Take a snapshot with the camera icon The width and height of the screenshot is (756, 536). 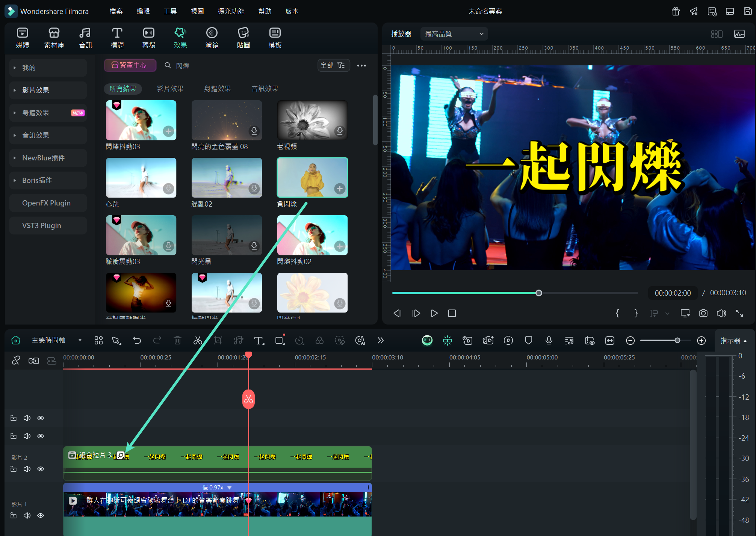[703, 313]
